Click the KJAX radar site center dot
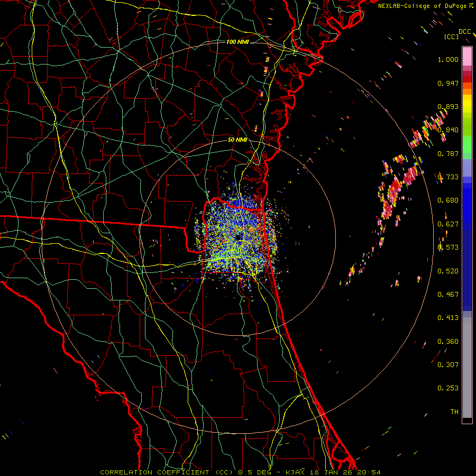The width and height of the screenshot is (476, 476). 238,236
